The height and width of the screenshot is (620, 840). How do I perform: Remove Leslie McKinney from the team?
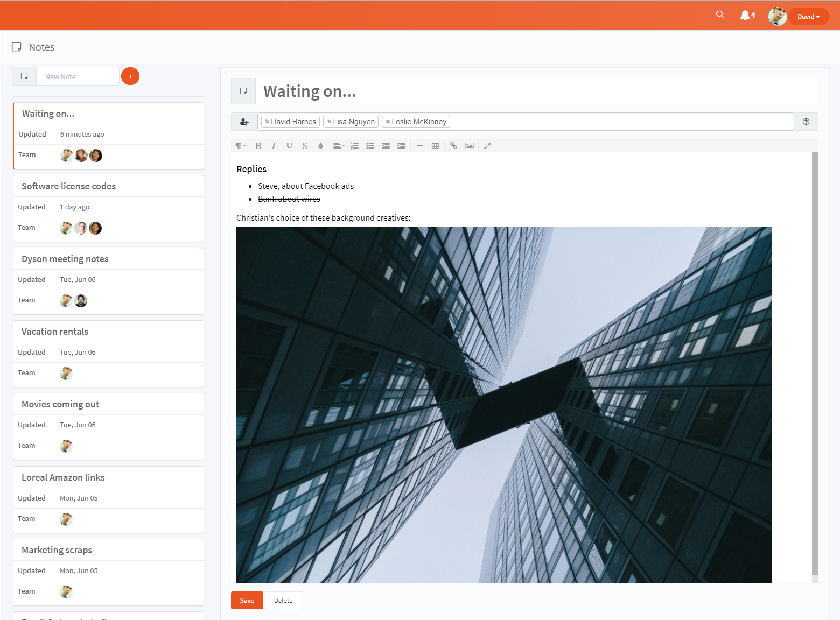point(388,122)
